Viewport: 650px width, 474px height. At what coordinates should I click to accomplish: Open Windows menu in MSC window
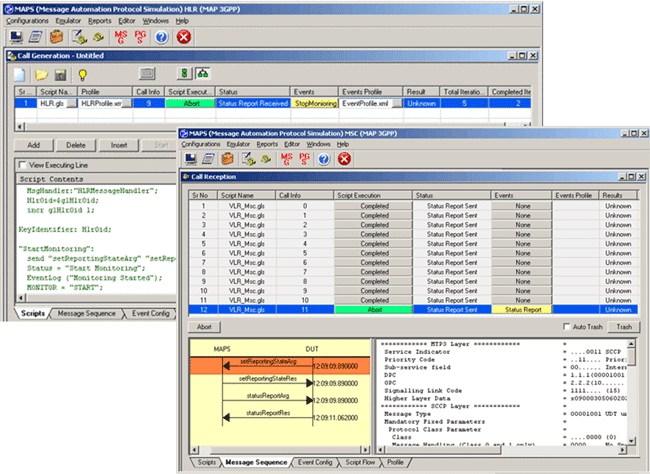318,144
